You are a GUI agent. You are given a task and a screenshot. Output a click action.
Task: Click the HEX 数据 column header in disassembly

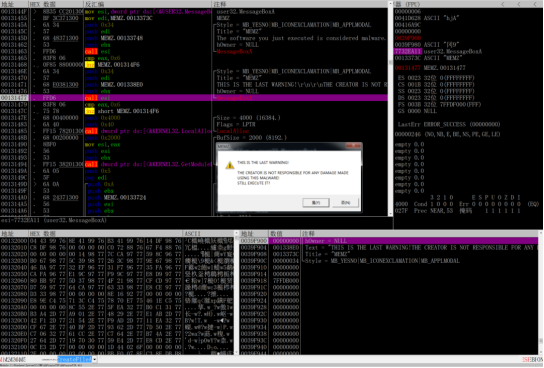point(56,4)
